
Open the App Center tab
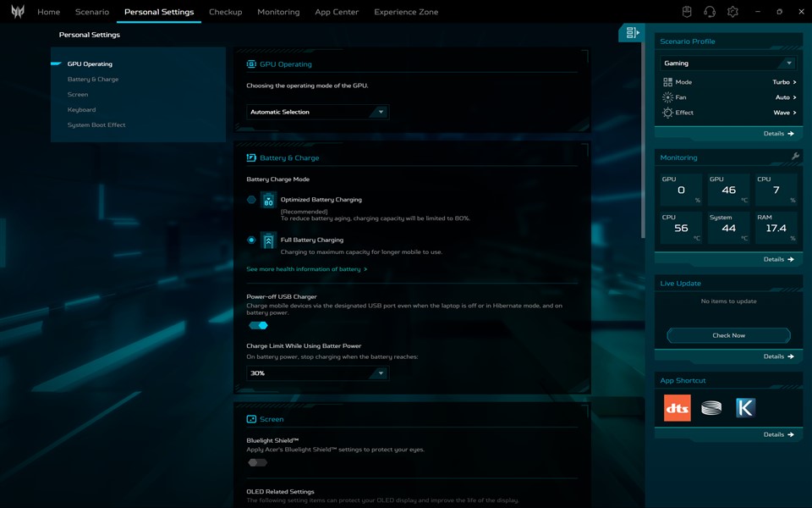coord(337,12)
